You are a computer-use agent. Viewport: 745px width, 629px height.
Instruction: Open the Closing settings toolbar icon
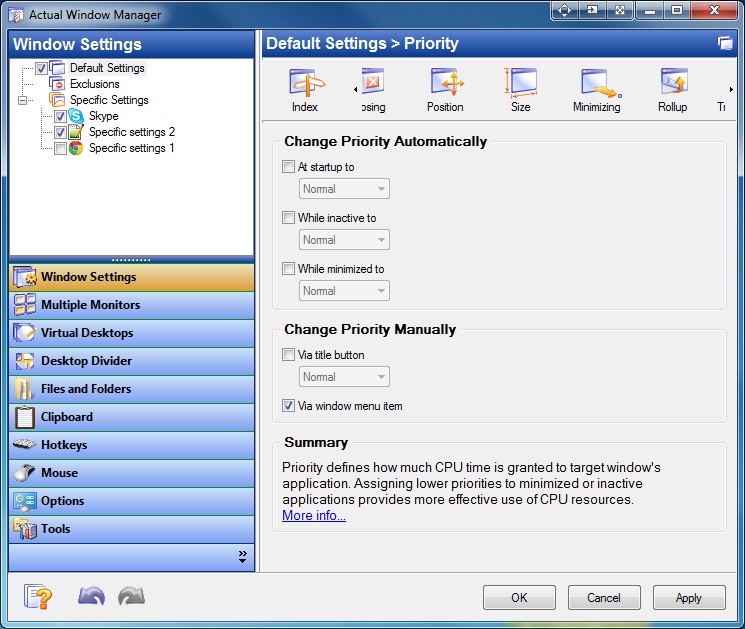click(x=373, y=90)
